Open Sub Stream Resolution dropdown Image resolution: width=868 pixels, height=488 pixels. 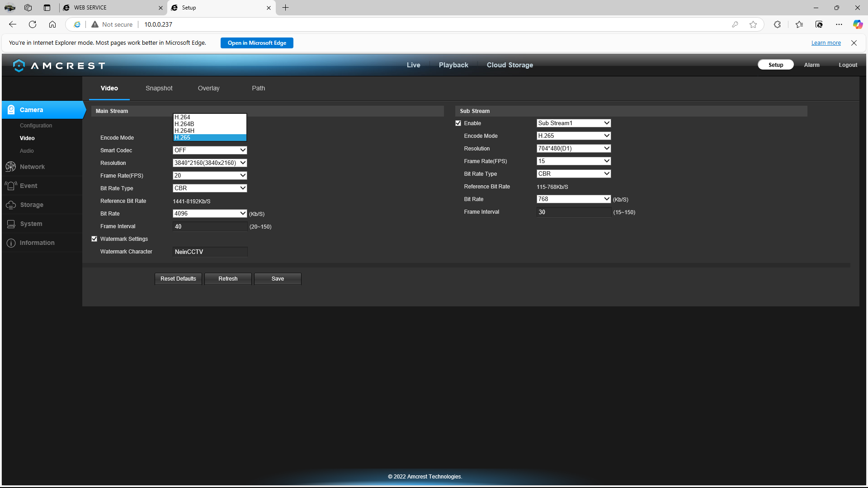[574, 148]
